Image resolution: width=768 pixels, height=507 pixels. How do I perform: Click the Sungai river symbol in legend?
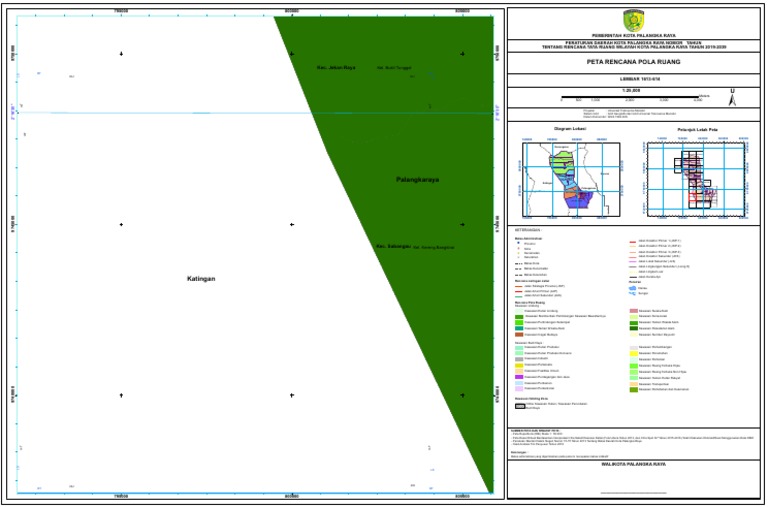tap(632, 294)
